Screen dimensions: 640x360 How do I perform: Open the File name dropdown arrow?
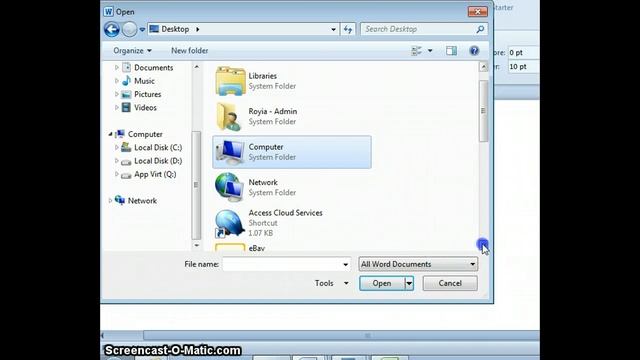click(x=346, y=264)
